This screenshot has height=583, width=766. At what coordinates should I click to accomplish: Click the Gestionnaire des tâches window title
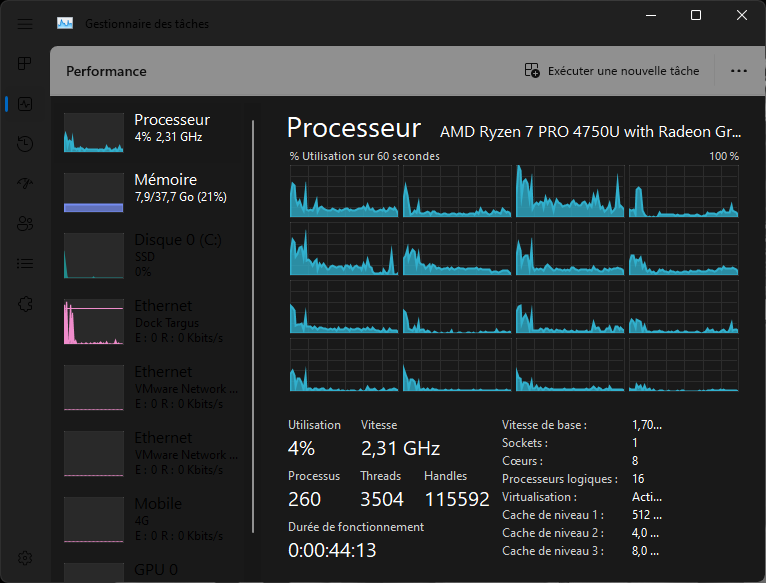[x=147, y=23]
